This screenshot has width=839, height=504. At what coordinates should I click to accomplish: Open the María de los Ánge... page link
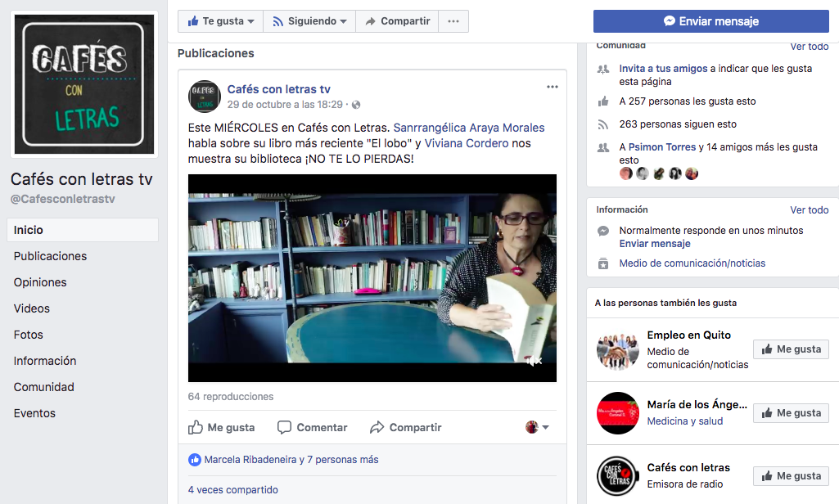pyautogui.click(x=697, y=404)
